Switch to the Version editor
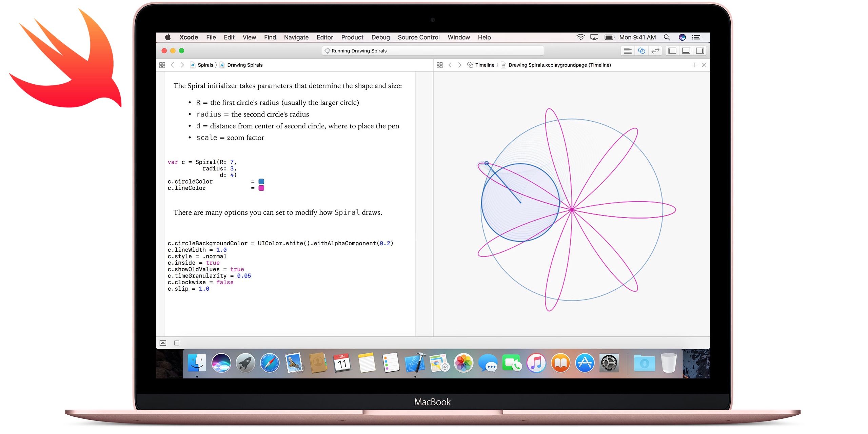Screen dimensions: 868x434 pos(655,51)
